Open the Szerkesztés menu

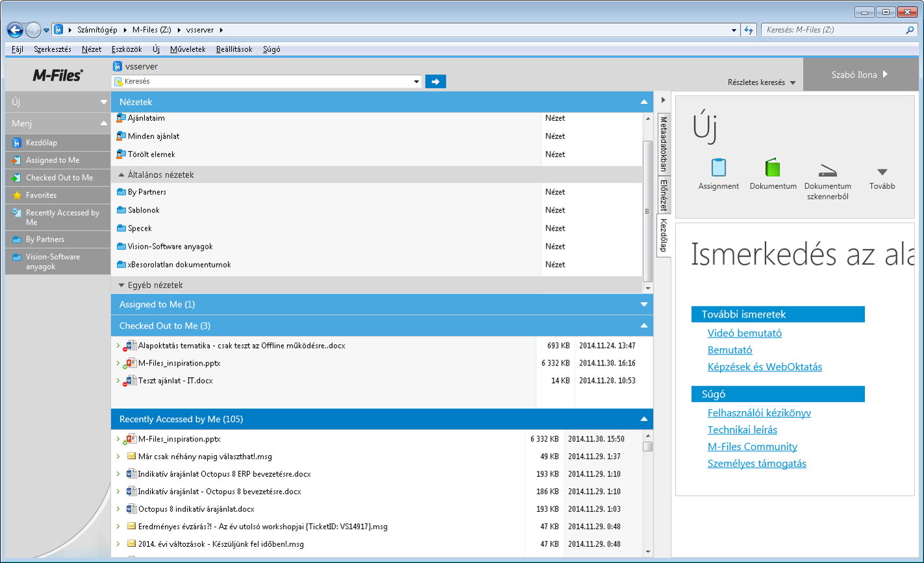point(53,49)
